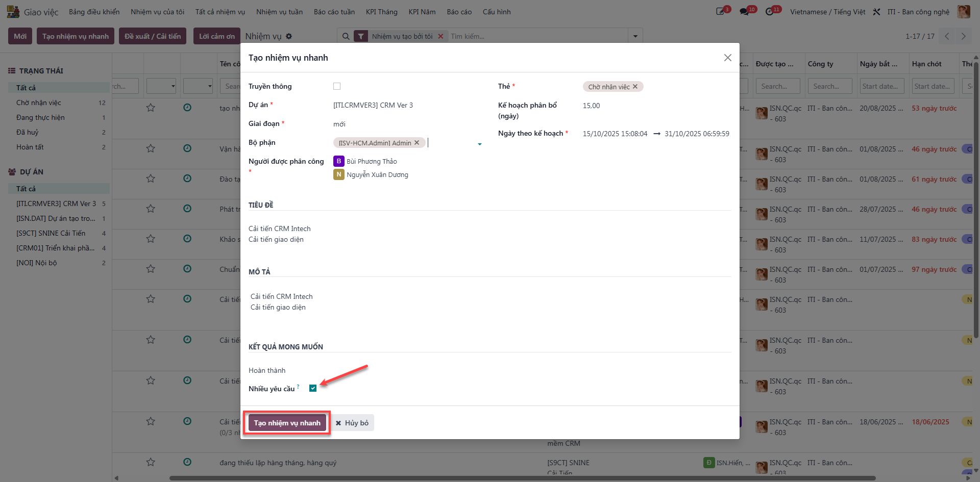
Task: Uncheck the Nhiều yêu cầu checkbox
Action: (x=313, y=388)
